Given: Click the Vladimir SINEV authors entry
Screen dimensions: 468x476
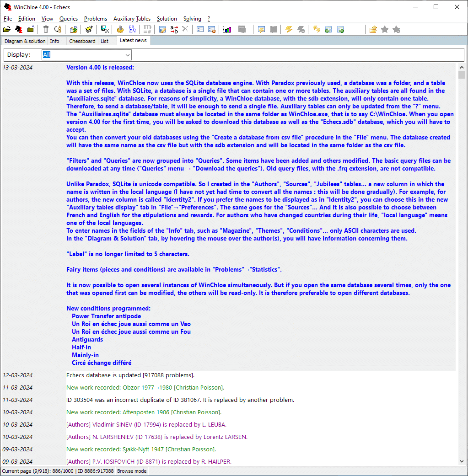Looking at the screenshot, I should point(146,425).
